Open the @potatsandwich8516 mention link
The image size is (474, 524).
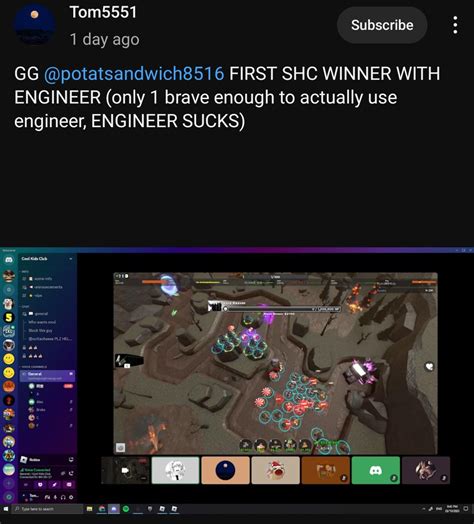click(x=134, y=73)
